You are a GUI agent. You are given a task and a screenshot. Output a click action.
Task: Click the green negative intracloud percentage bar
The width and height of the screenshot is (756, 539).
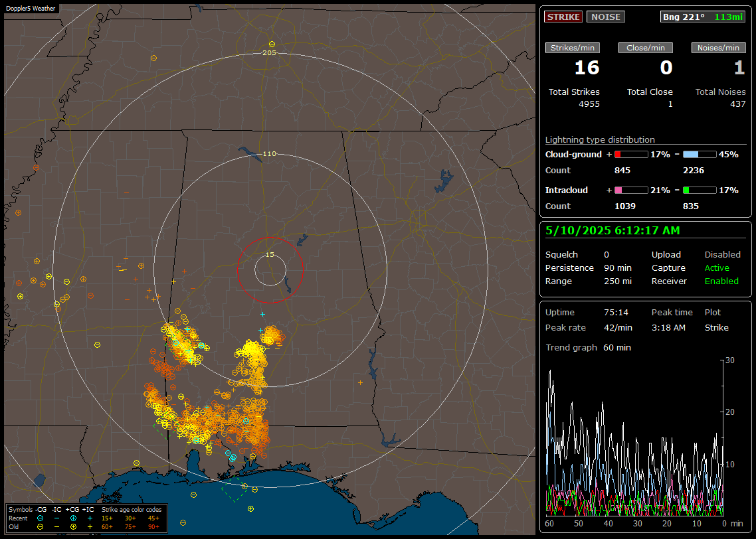click(x=700, y=191)
